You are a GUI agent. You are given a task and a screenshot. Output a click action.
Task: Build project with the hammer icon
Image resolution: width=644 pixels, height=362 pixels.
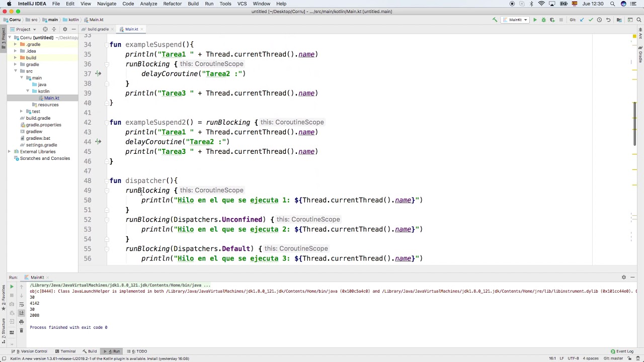tap(495, 20)
